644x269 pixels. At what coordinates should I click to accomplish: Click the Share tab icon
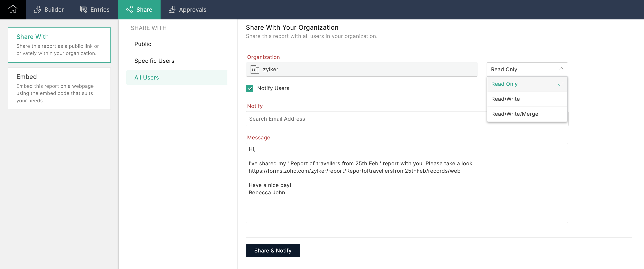click(x=129, y=9)
